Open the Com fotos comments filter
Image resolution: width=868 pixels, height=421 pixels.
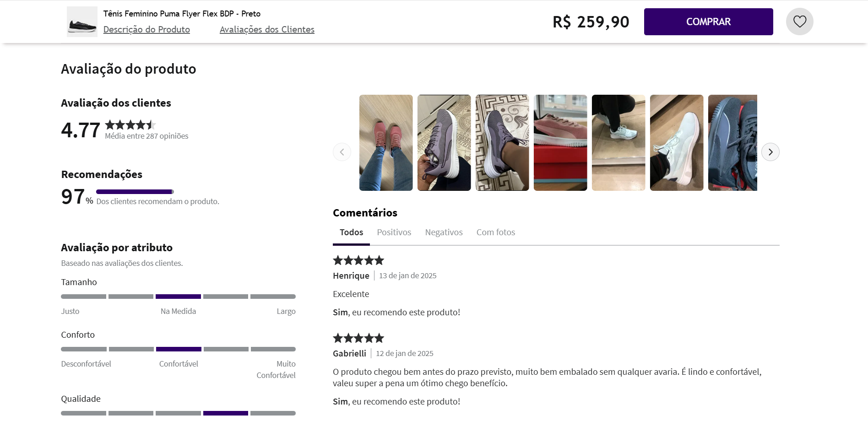496,232
